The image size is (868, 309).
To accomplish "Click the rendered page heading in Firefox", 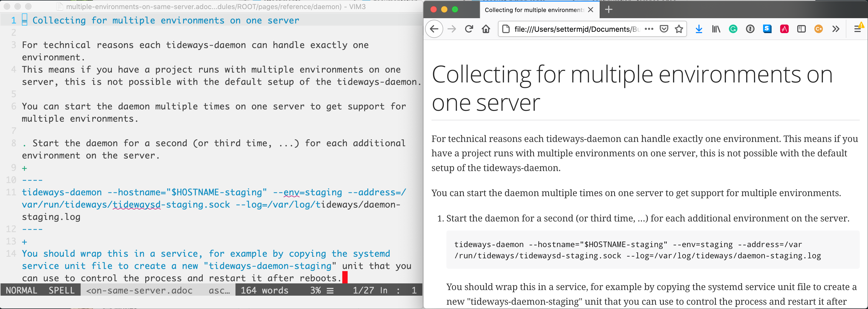I will pyautogui.click(x=632, y=88).
